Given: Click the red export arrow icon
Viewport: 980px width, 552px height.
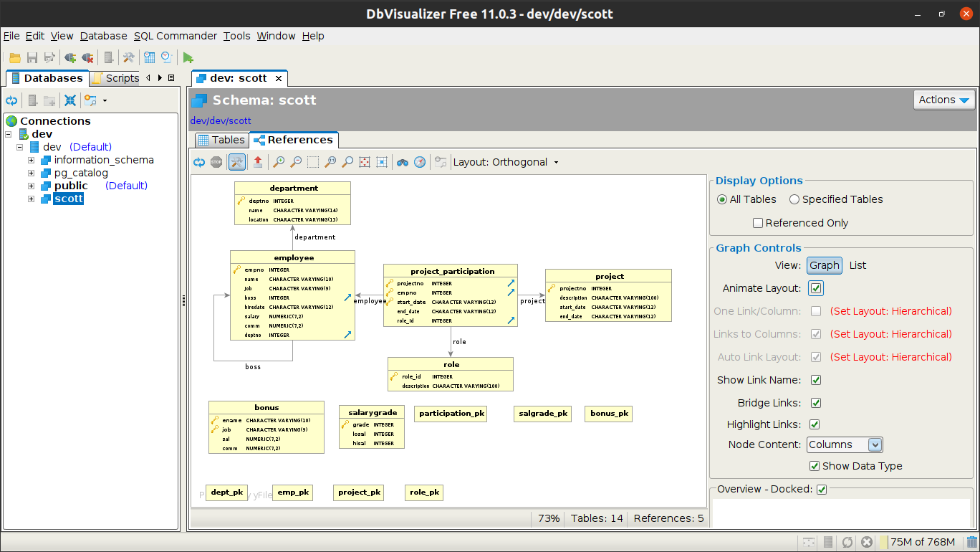Looking at the screenshot, I should [258, 162].
